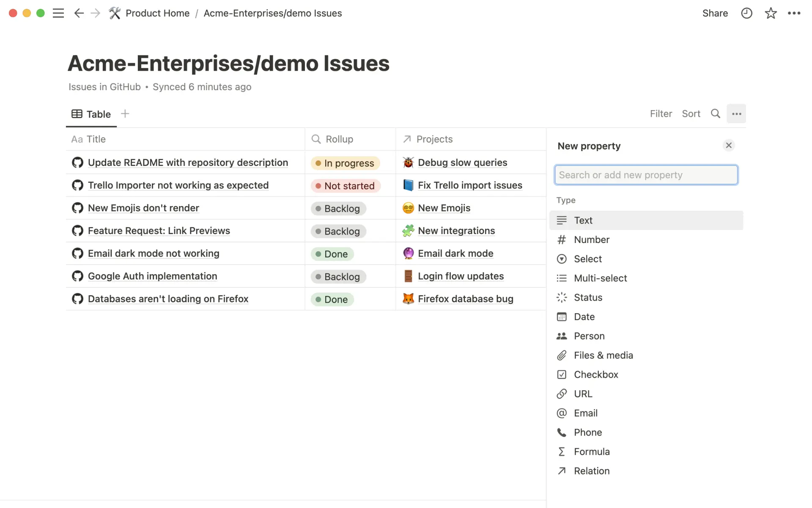Click the In progress status tag
Screen dimensions: 812x508
[x=345, y=163]
